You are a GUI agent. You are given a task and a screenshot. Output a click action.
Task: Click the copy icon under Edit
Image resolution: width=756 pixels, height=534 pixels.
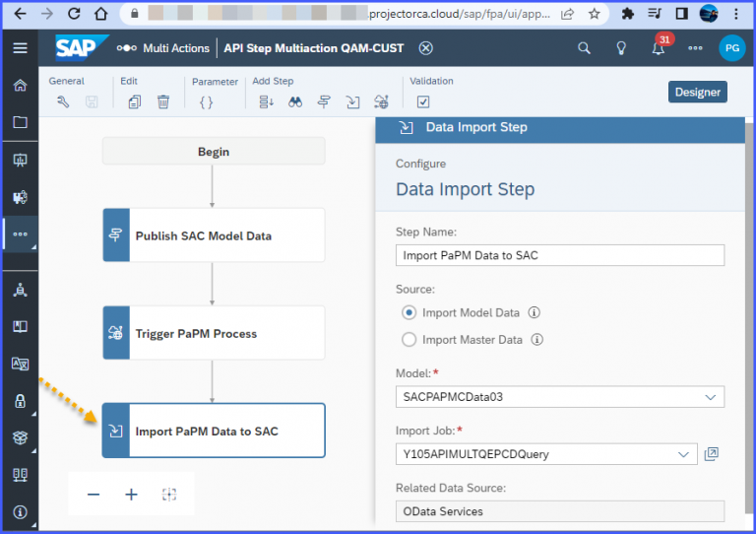135,101
